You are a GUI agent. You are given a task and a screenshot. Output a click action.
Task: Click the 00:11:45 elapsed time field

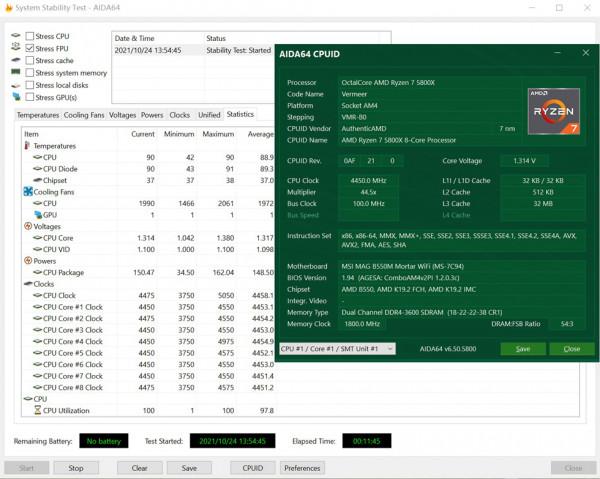coord(367,441)
